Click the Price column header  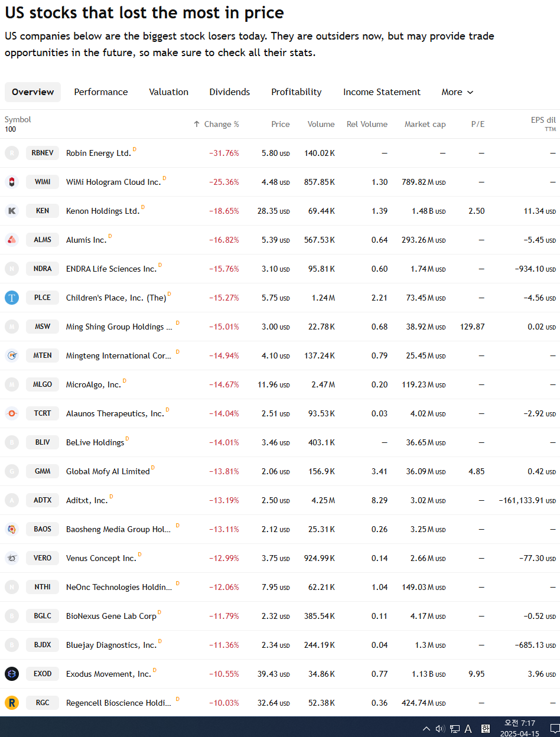click(280, 124)
